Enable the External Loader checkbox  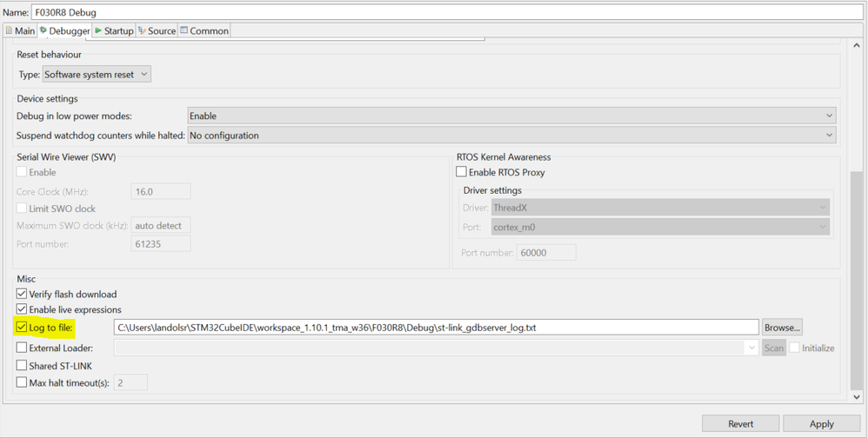click(x=22, y=348)
